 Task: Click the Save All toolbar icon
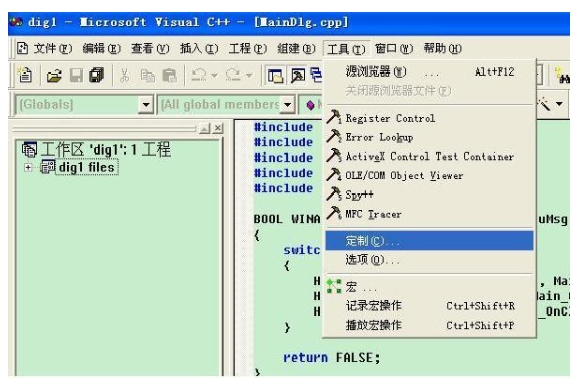pyautogui.click(x=97, y=75)
